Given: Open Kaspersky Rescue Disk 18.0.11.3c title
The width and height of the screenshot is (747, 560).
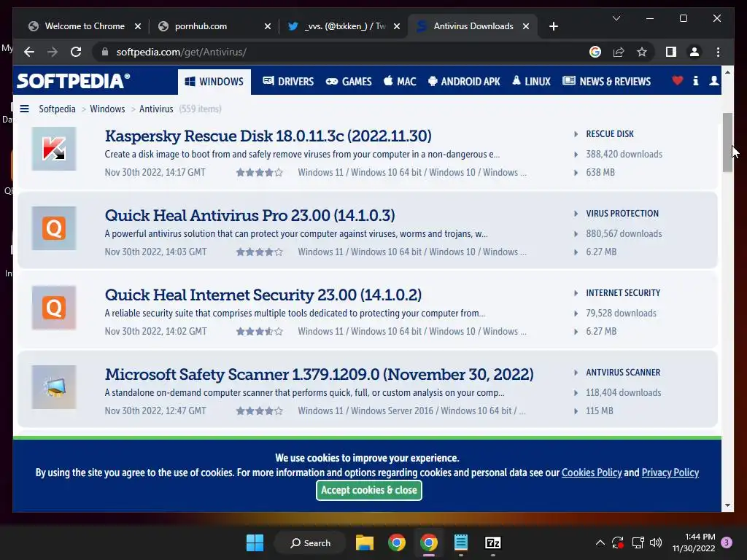Looking at the screenshot, I should click(x=268, y=136).
